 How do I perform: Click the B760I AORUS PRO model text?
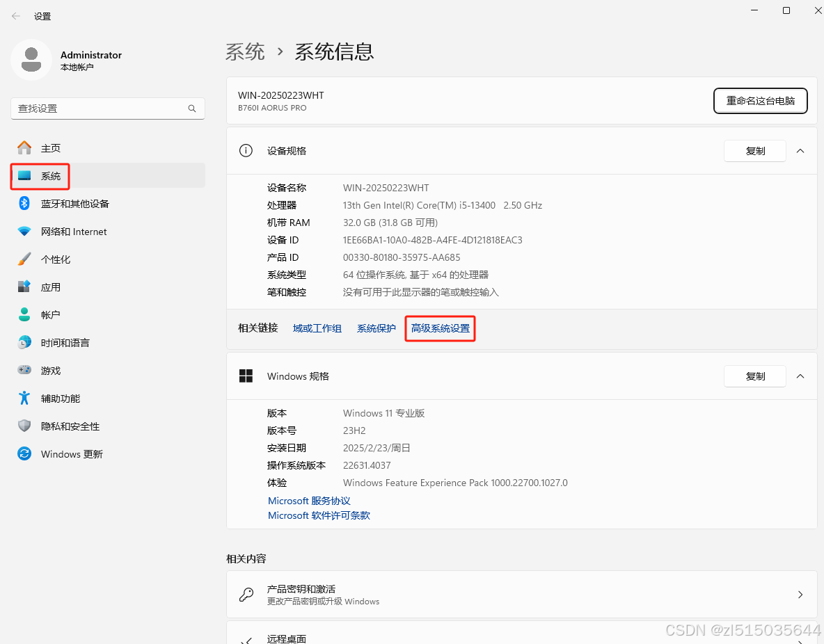[x=272, y=108]
